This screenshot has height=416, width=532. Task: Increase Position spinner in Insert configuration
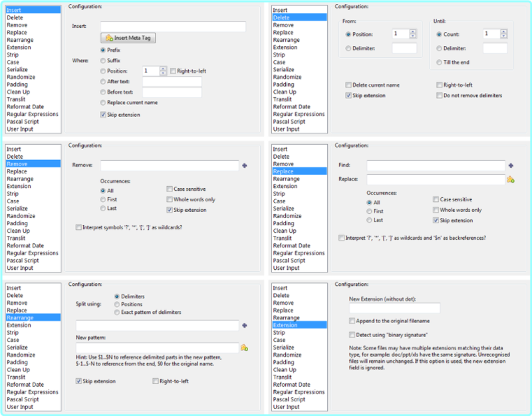163,68
